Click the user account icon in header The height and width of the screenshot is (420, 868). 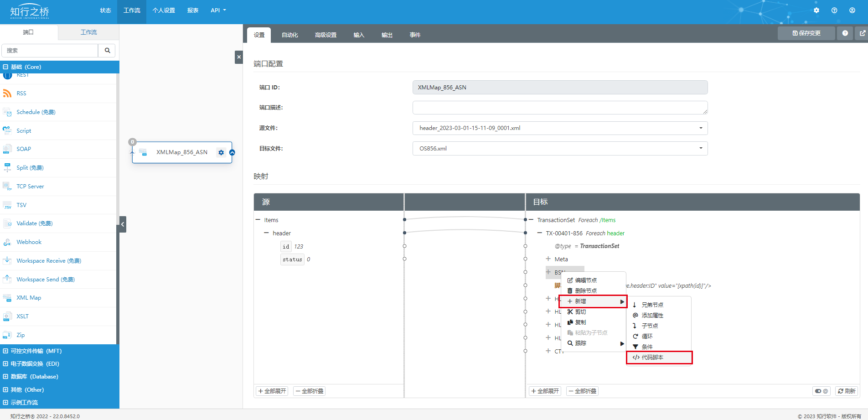852,10
